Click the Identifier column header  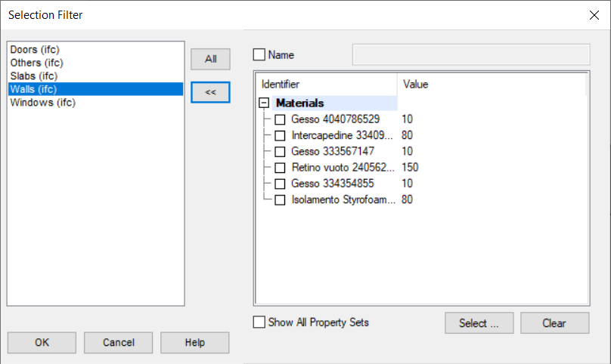coord(325,84)
